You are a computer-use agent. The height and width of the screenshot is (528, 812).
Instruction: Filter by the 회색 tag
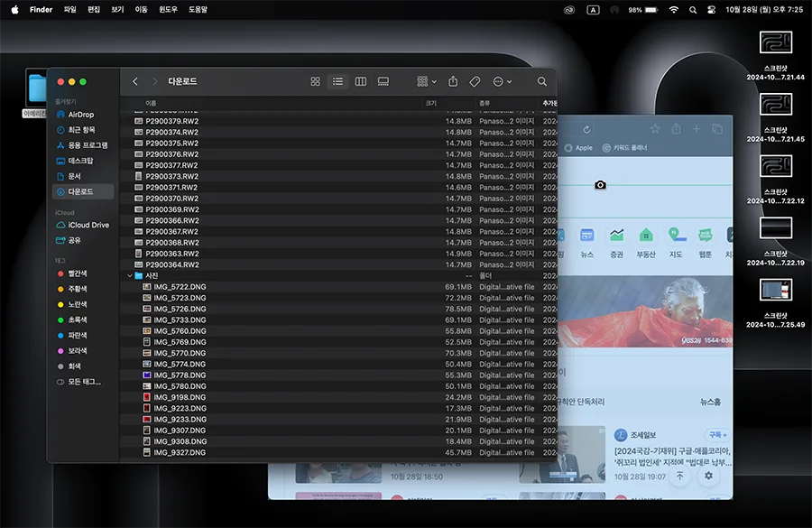point(83,366)
